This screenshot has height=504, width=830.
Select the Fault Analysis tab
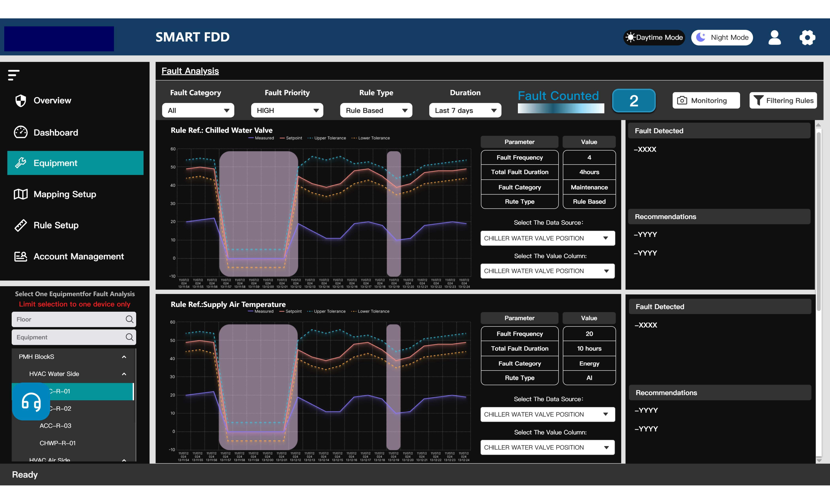pos(190,71)
